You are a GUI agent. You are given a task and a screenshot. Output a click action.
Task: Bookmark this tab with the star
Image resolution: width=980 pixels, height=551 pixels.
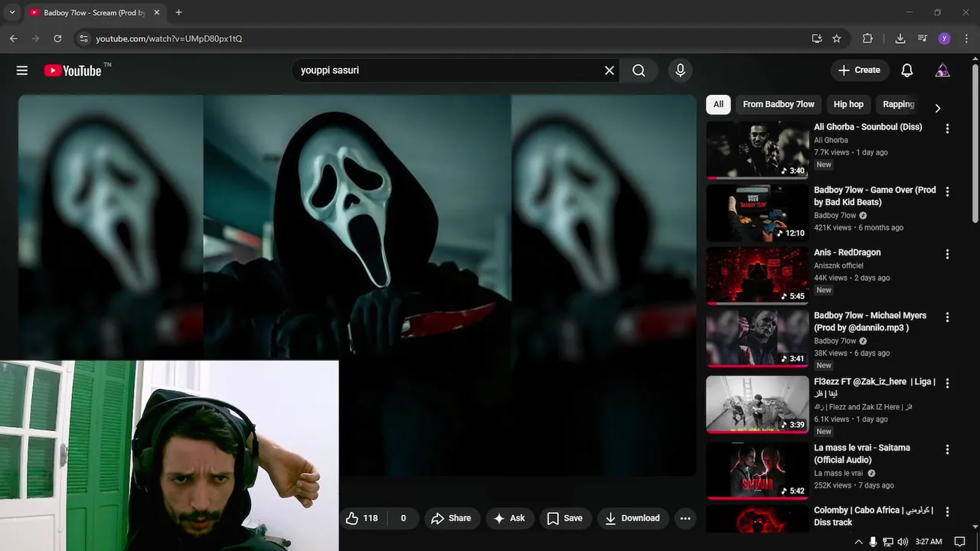pos(837,38)
